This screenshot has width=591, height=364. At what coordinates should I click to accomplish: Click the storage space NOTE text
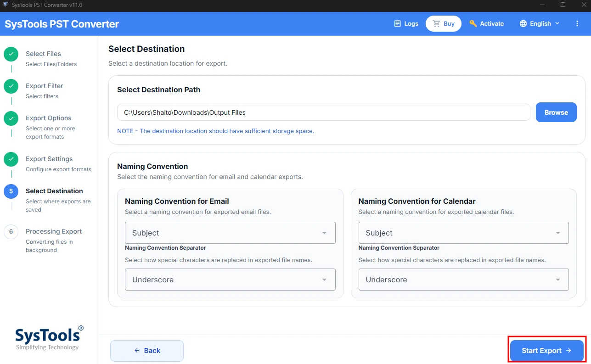(x=216, y=131)
